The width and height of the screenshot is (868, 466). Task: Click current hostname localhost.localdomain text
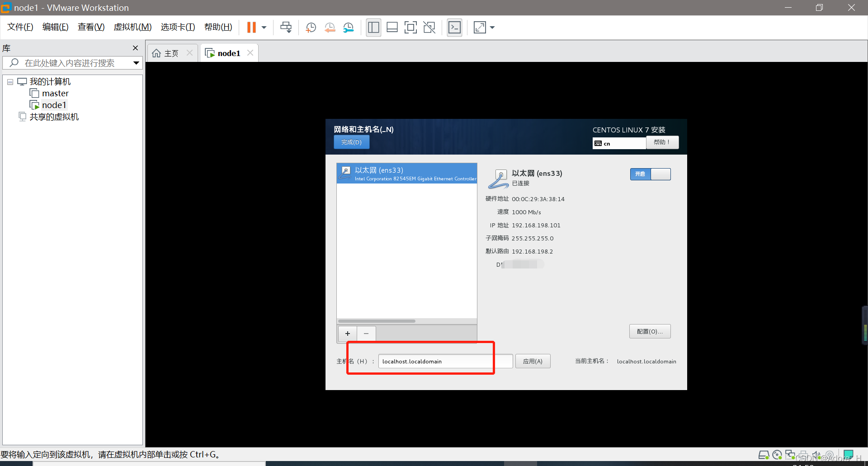click(x=646, y=361)
